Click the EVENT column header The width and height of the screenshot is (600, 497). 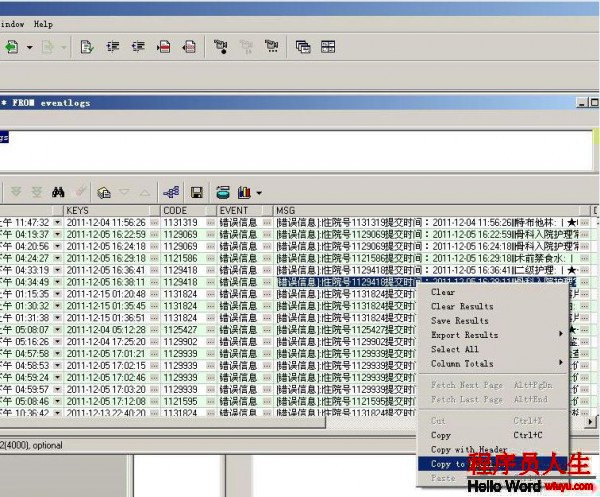point(241,210)
